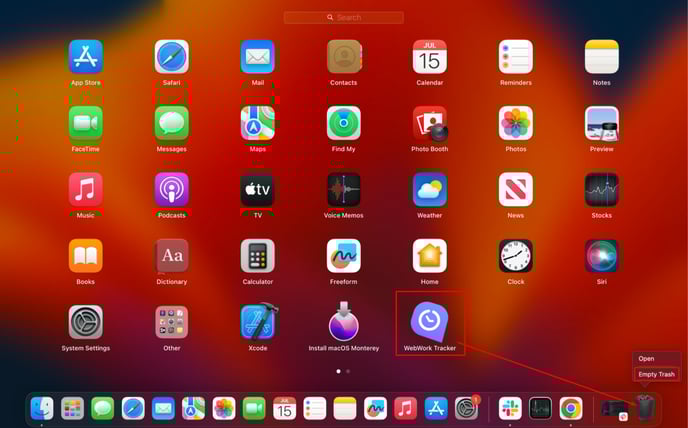Open Messages from the Dock
Image resolution: width=688 pixels, height=428 pixels.
[103, 408]
